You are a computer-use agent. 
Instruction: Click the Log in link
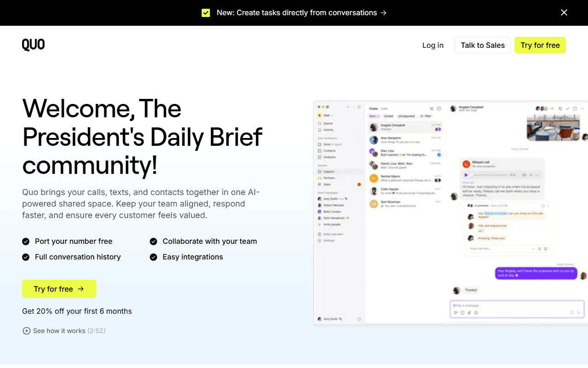click(433, 45)
